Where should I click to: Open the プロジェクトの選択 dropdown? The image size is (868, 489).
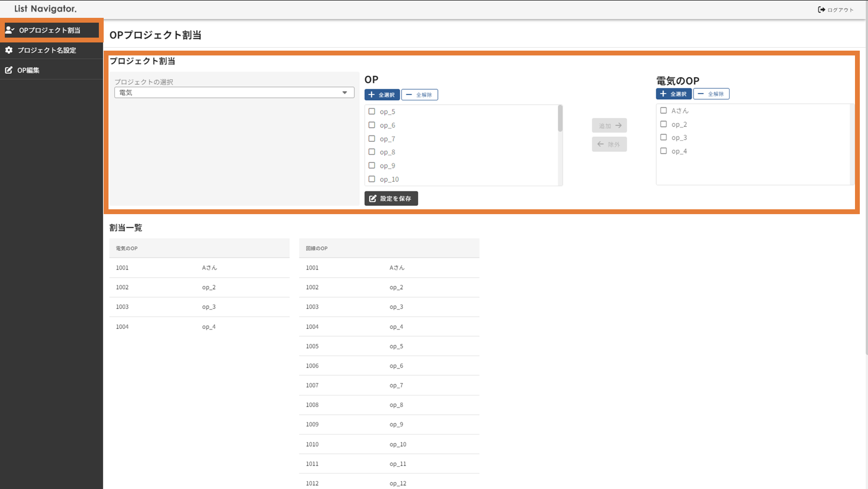234,93
